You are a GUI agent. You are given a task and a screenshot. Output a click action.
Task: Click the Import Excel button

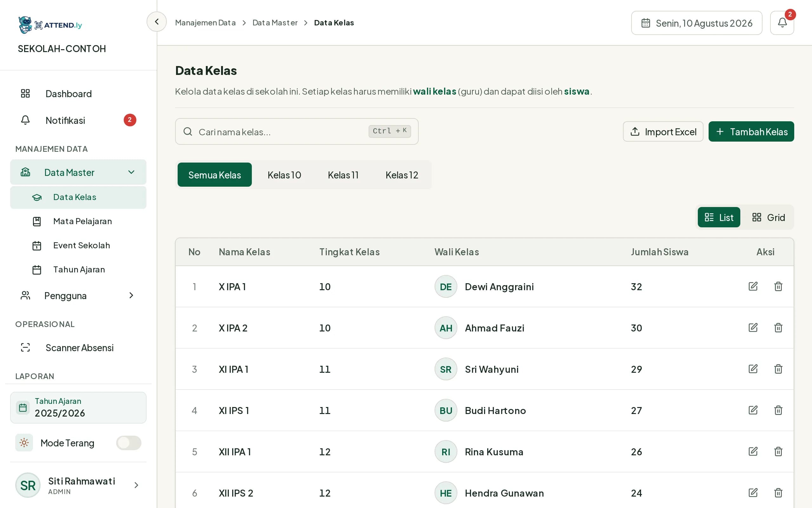[663, 132]
